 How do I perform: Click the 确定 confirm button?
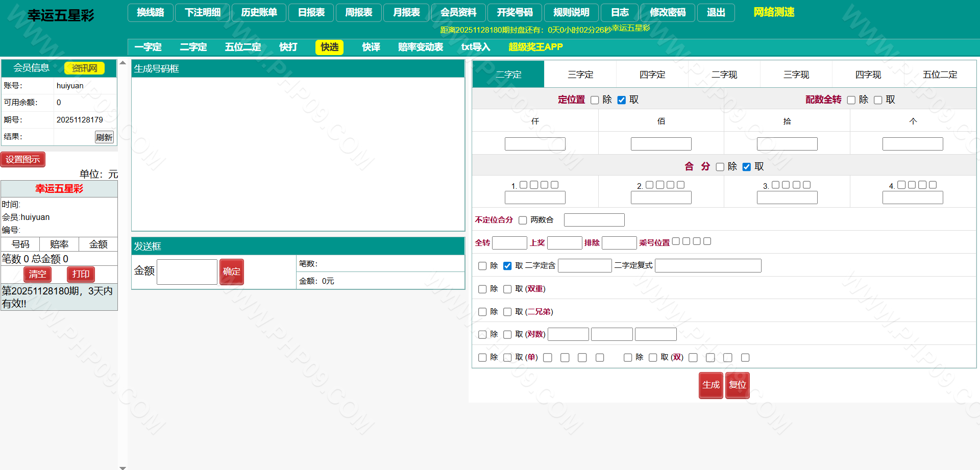[x=231, y=272]
